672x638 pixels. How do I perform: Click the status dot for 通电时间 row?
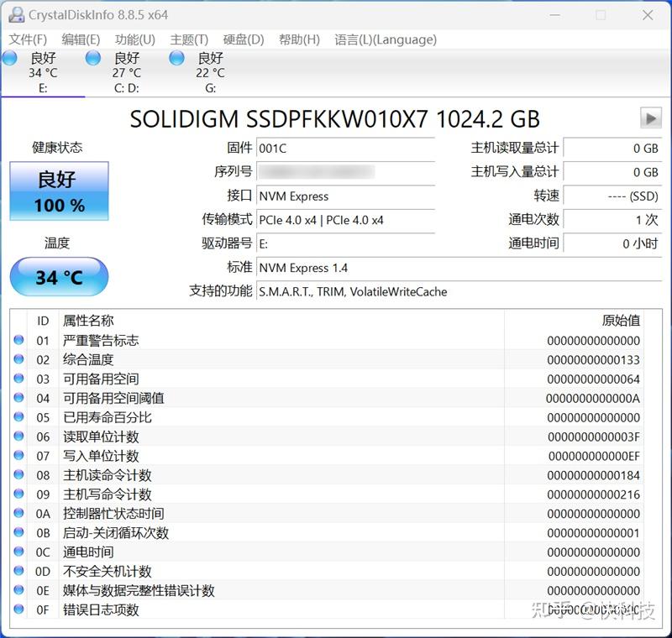point(18,552)
